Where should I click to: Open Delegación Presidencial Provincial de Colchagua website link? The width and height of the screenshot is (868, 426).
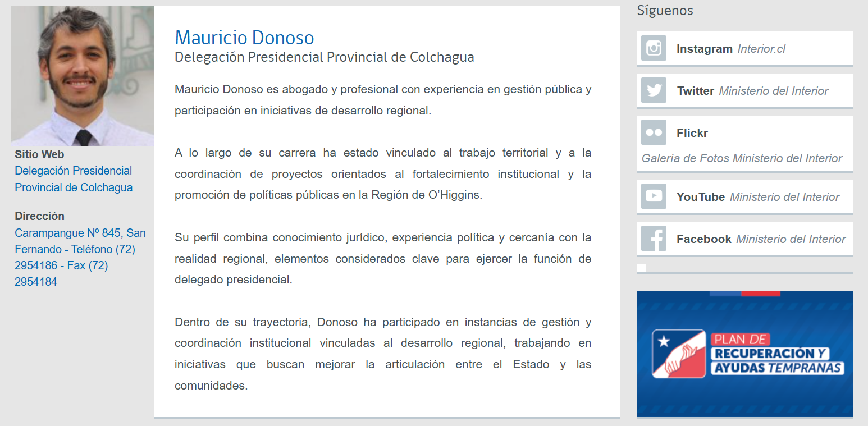tap(74, 179)
